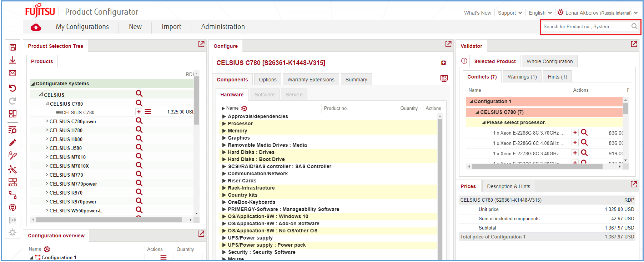Open the Warnings (1) tab
644x262 pixels.
tap(522, 77)
